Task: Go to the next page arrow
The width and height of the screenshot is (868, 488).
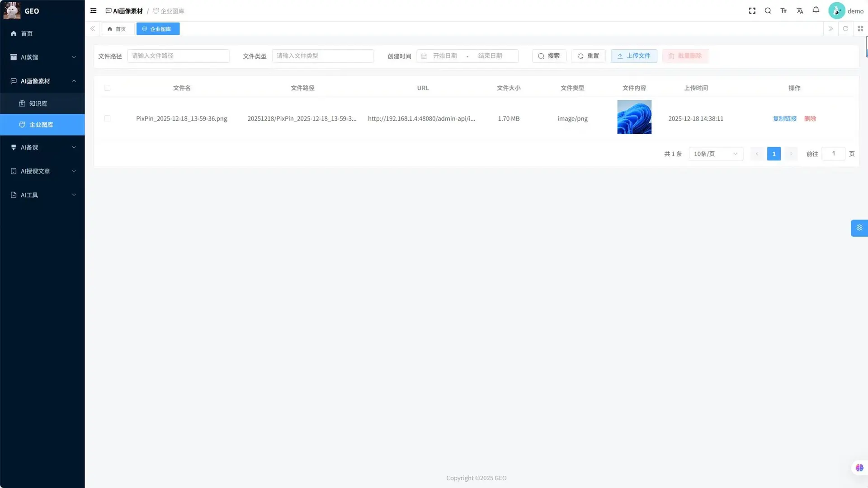Action: [x=791, y=154]
